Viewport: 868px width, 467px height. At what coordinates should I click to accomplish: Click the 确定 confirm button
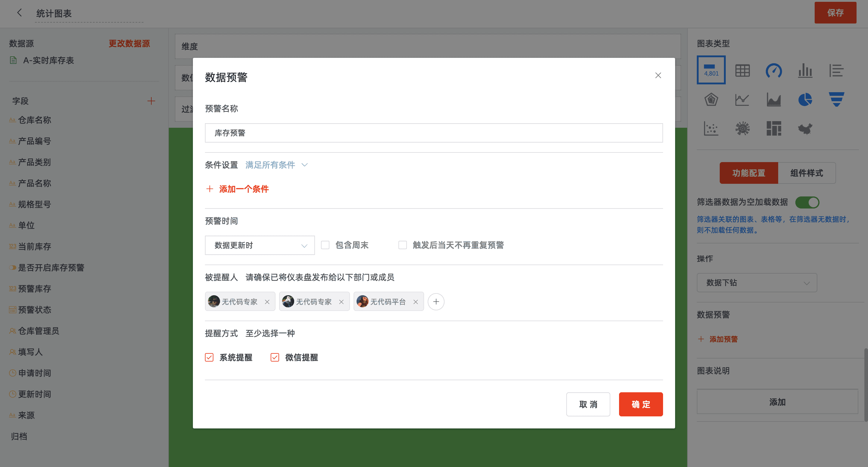[640, 404]
